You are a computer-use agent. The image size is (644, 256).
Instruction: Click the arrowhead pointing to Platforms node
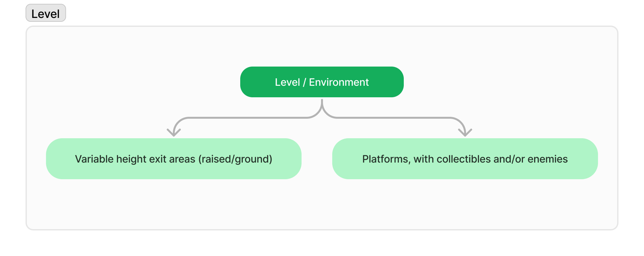coord(465,132)
